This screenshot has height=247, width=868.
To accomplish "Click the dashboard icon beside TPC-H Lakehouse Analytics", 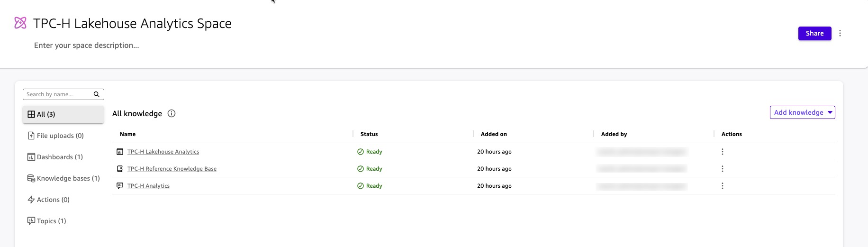I will click(x=120, y=152).
